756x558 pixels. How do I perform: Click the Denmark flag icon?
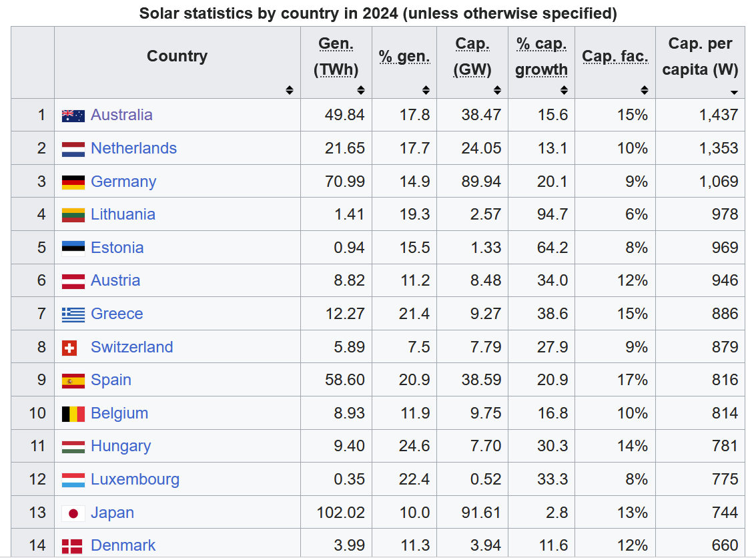tap(72, 546)
